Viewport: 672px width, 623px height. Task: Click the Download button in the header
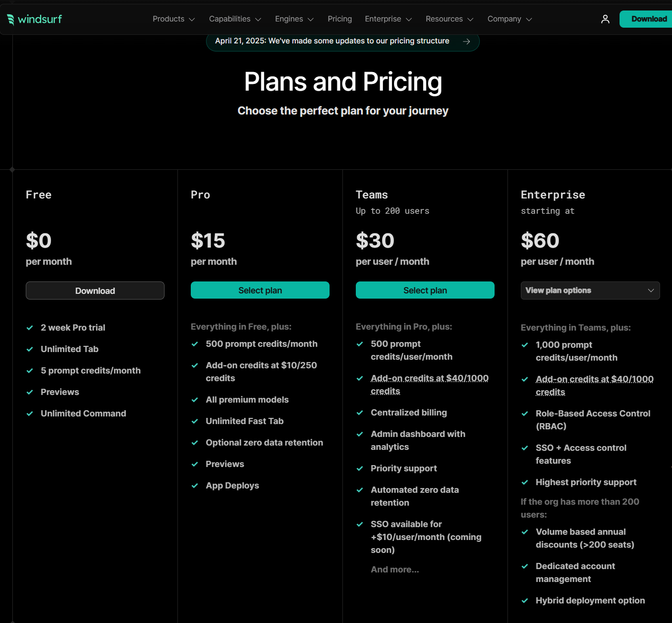(646, 19)
